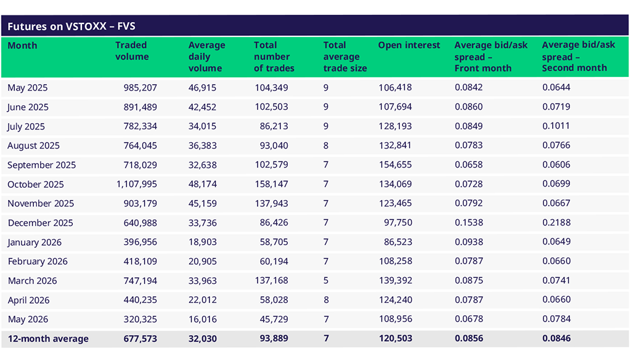Screen dimensions: 631x364
Task: Select average second month spread 0.0846
Action: pos(556,338)
